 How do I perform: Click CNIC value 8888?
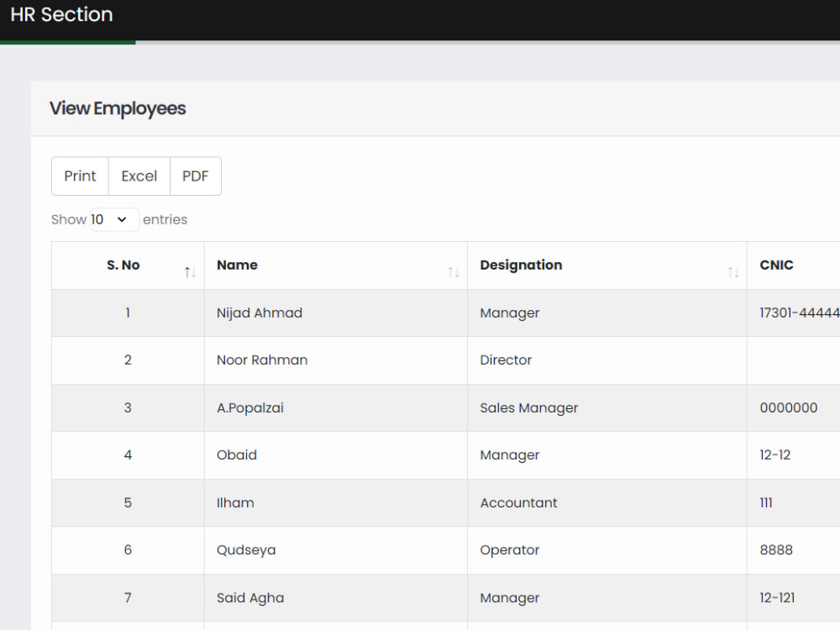coord(776,550)
